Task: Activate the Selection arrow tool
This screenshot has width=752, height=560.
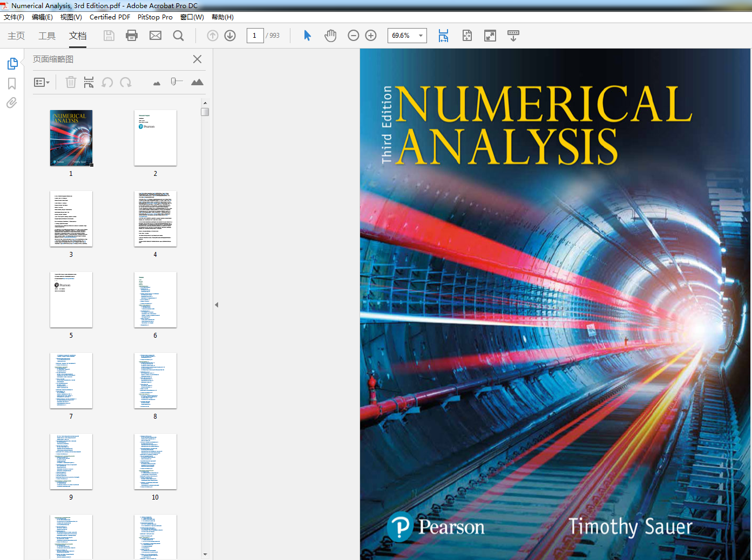Action: pos(307,36)
